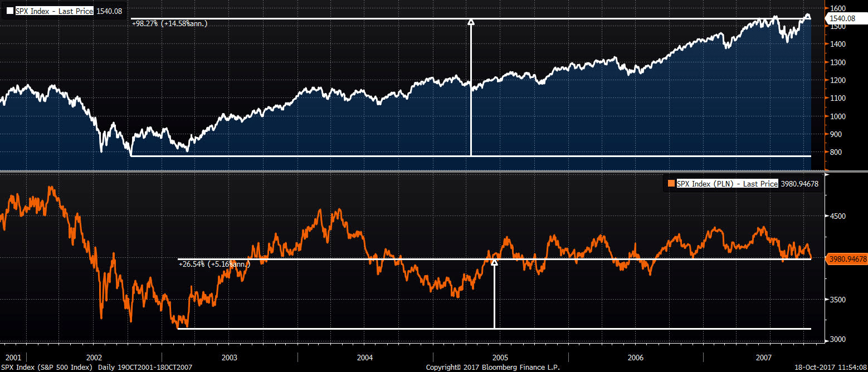
Task: Click the orange SPX Index (PLN) legend swatch
Action: point(671,183)
